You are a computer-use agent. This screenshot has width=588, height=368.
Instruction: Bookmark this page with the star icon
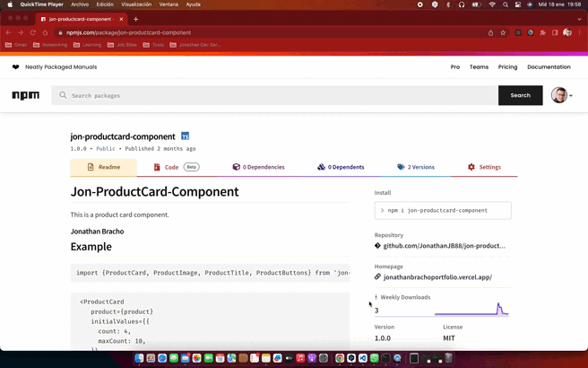click(x=503, y=32)
